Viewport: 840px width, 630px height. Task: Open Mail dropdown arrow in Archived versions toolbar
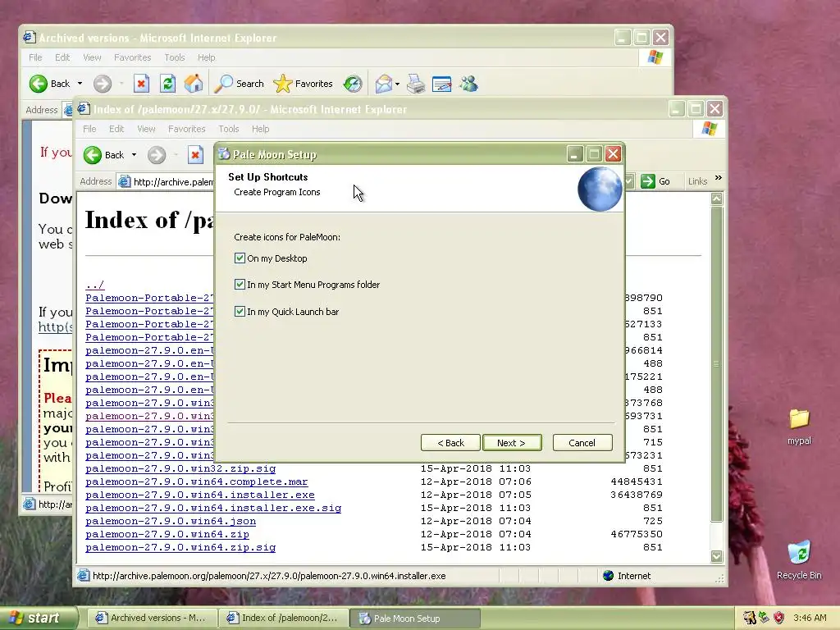point(398,84)
